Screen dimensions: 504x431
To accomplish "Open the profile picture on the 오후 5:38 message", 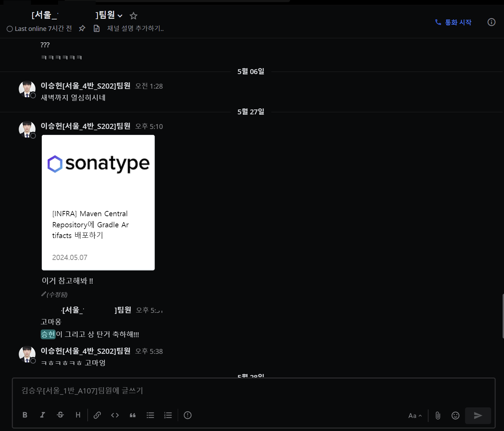I will click(27, 354).
